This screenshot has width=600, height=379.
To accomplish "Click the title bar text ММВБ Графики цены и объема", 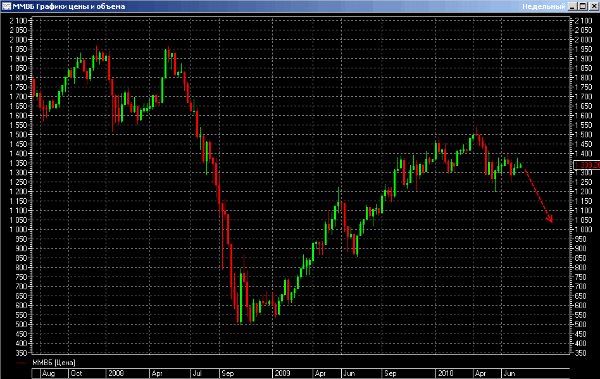I will pos(69,7).
